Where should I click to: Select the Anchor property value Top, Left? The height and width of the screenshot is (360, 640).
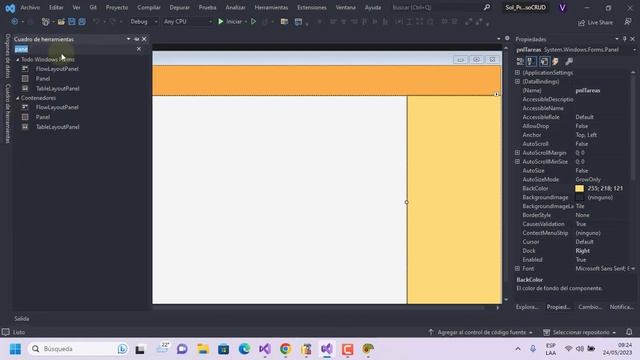pos(586,135)
